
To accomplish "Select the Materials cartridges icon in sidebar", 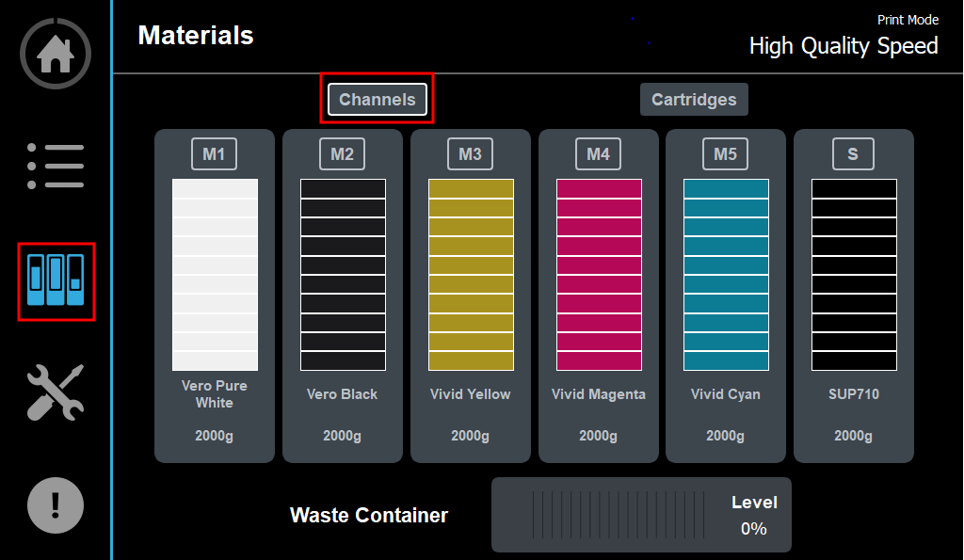I will (x=56, y=280).
